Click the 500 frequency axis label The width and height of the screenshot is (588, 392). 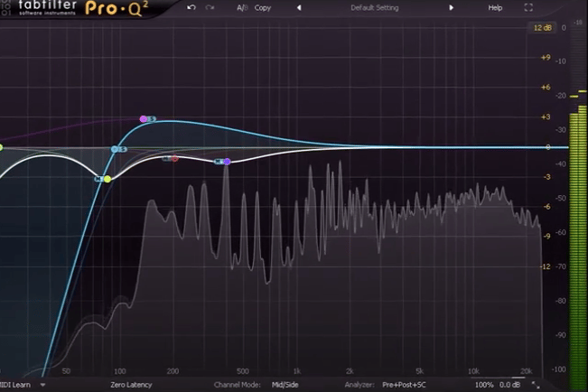coord(243,371)
